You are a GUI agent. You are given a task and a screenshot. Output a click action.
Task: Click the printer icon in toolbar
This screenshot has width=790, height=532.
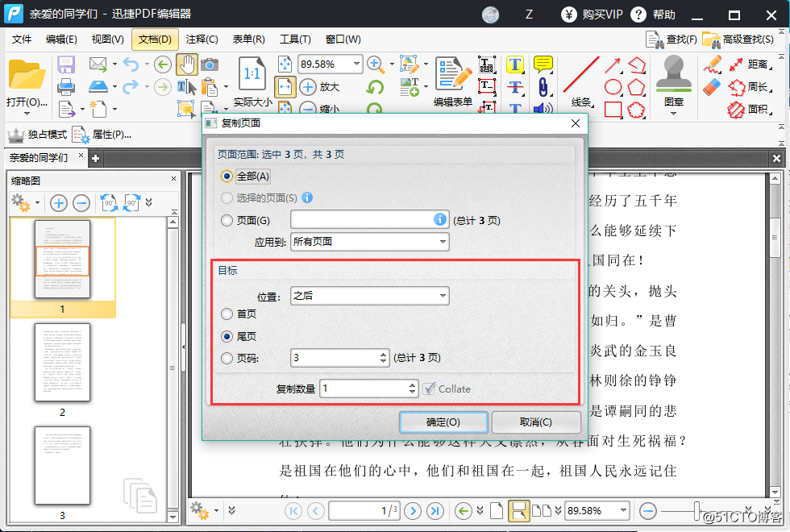click(66, 87)
